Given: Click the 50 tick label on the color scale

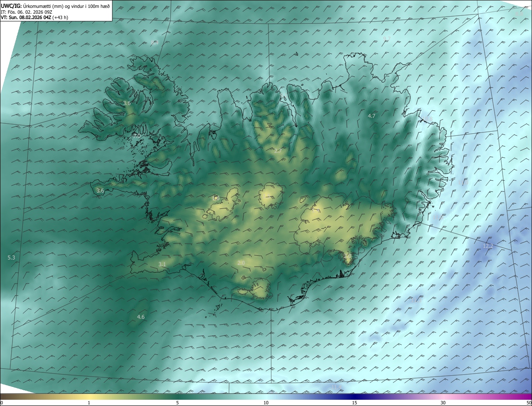Looking at the screenshot, I should click(x=529, y=403).
